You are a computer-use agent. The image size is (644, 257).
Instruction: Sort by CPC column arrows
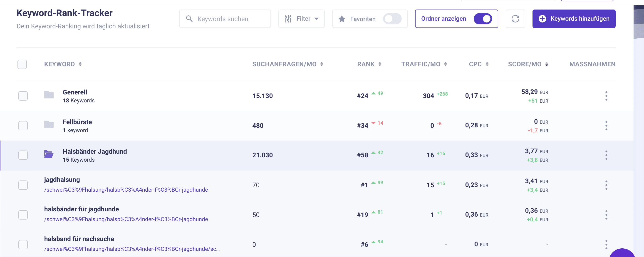click(x=487, y=64)
